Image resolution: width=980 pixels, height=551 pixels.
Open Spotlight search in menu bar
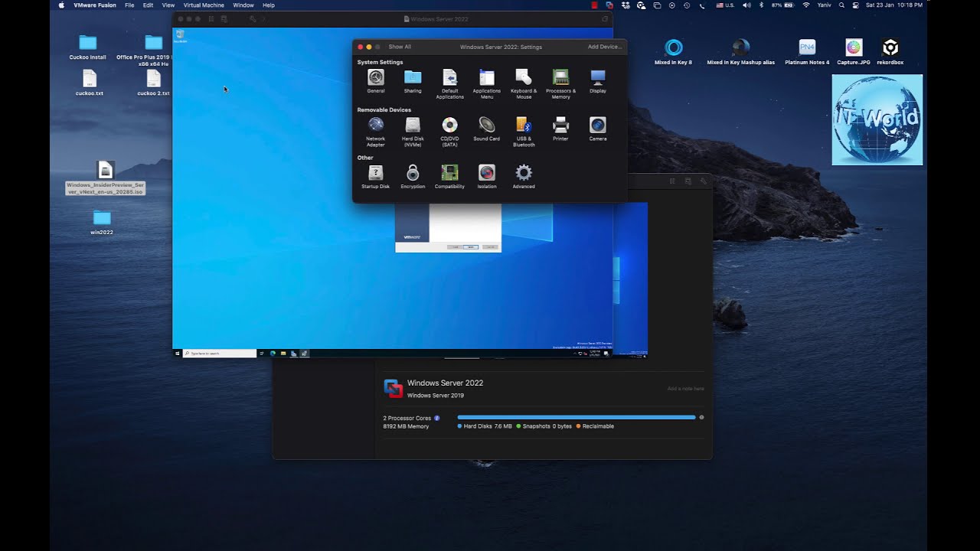841,5
